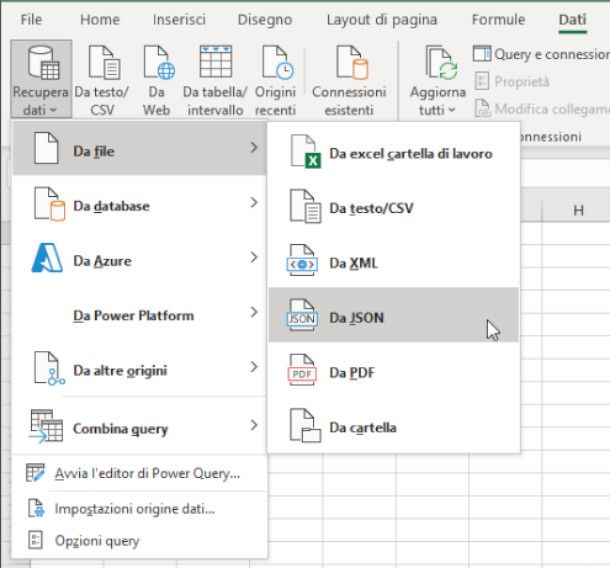Click the green Excel workbook icon
Viewport: 610px width, 568px height.
[x=306, y=151]
